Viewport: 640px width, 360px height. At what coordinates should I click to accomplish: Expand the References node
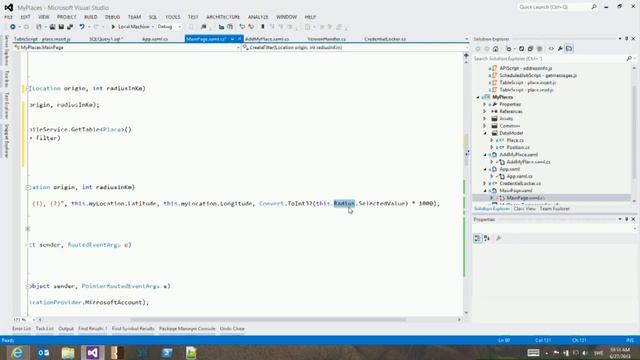(x=485, y=111)
